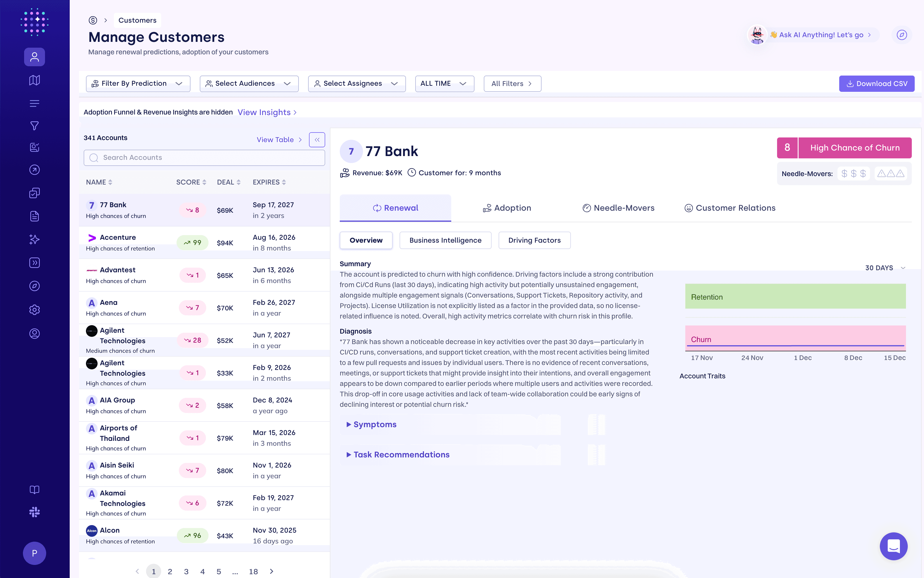The width and height of the screenshot is (924, 578).
Task: Open Filter By Prediction dropdown
Action: click(138, 84)
